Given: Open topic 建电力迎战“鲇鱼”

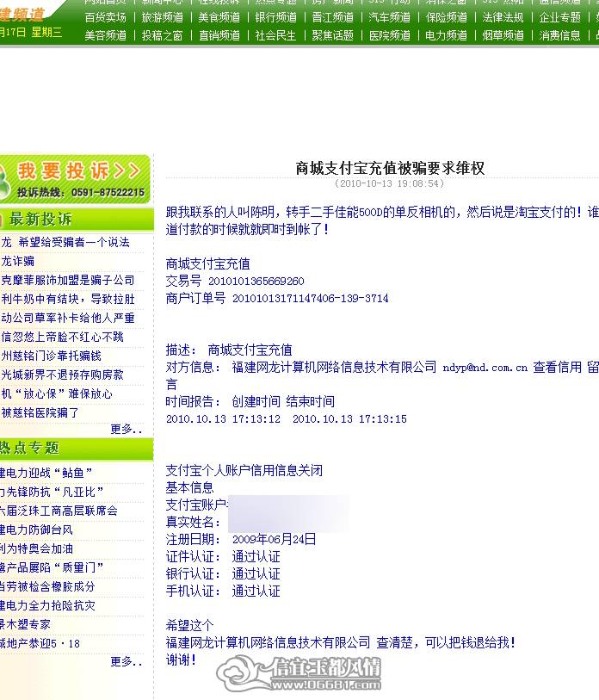Looking at the screenshot, I should point(46,473).
